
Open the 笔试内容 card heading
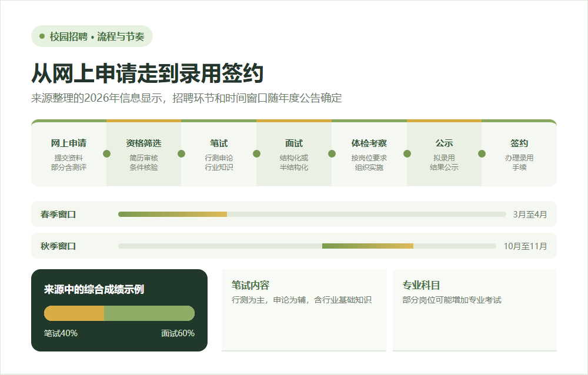250,286
